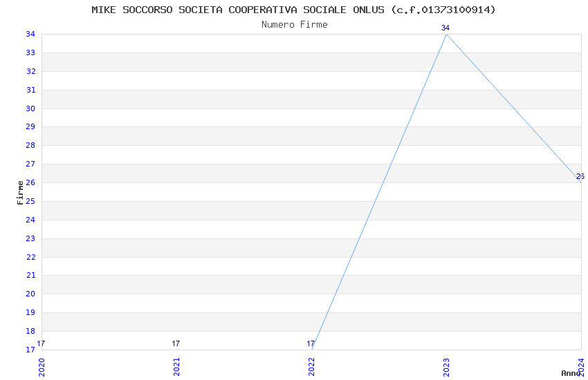Click the y-axis tick label 30
Image resolution: width=588 pixels, height=380 pixels.
30,108
